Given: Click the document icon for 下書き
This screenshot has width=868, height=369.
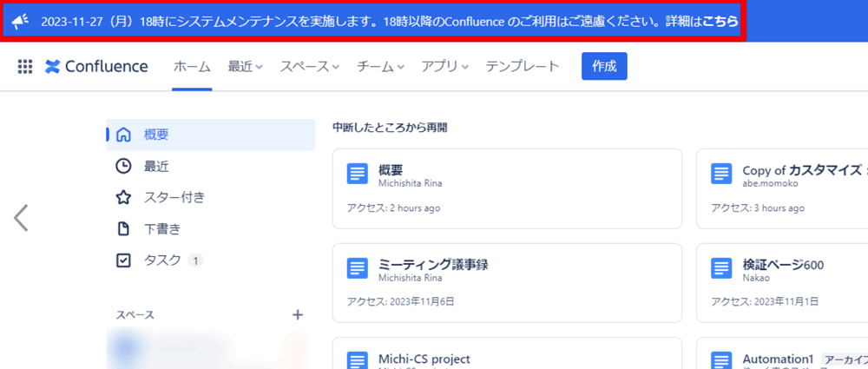Looking at the screenshot, I should click(x=123, y=229).
